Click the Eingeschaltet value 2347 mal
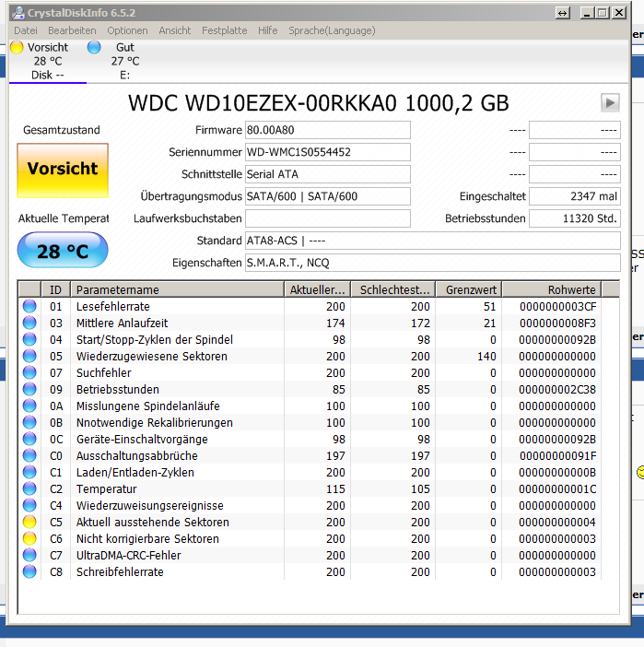The width and height of the screenshot is (644, 647). [x=575, y=196]
